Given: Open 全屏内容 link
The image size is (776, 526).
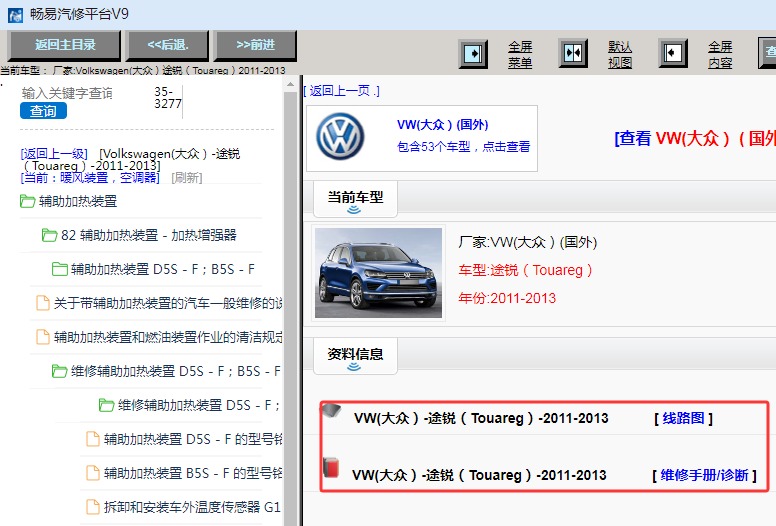Looking at the screenshot, I should pyautogui.click(x=720, y=54).
